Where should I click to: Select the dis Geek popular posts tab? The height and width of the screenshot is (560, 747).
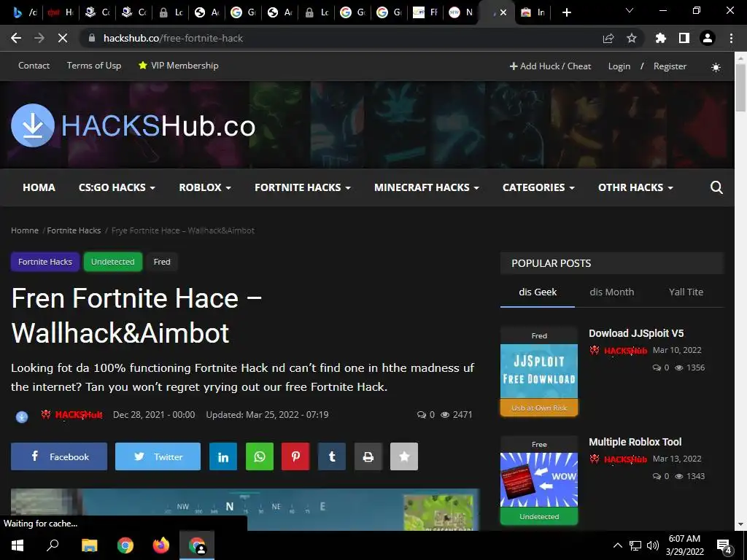pos(538,292)
